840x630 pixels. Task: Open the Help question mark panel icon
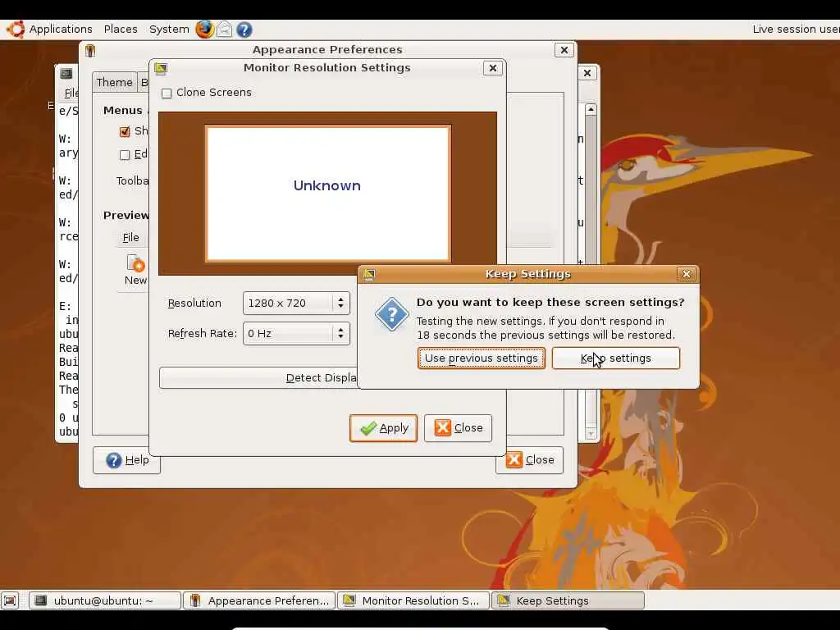tap(244, 30)
